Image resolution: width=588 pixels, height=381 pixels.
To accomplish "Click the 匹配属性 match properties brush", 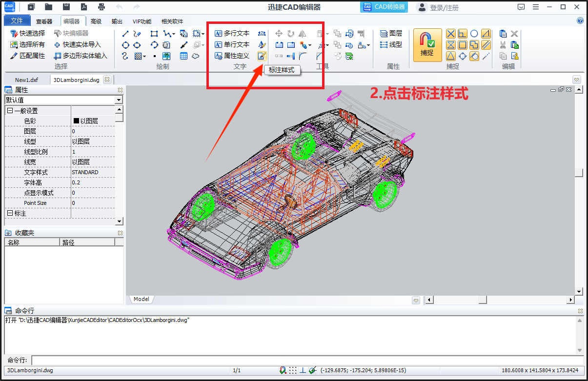I will (x=28, y=56).
